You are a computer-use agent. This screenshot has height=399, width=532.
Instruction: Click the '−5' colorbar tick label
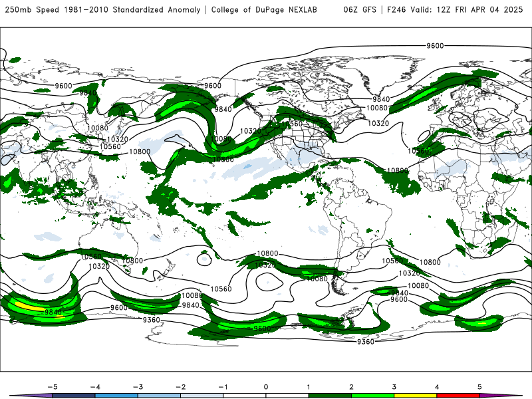[53, 387]
